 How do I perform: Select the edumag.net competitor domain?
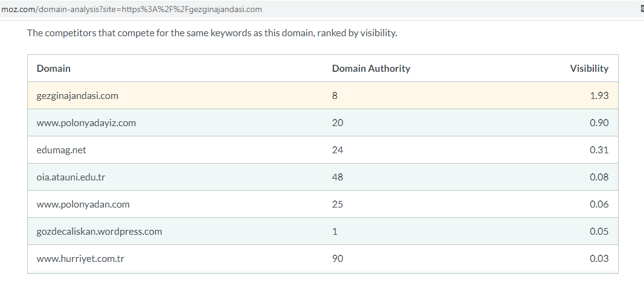(61, 150)
